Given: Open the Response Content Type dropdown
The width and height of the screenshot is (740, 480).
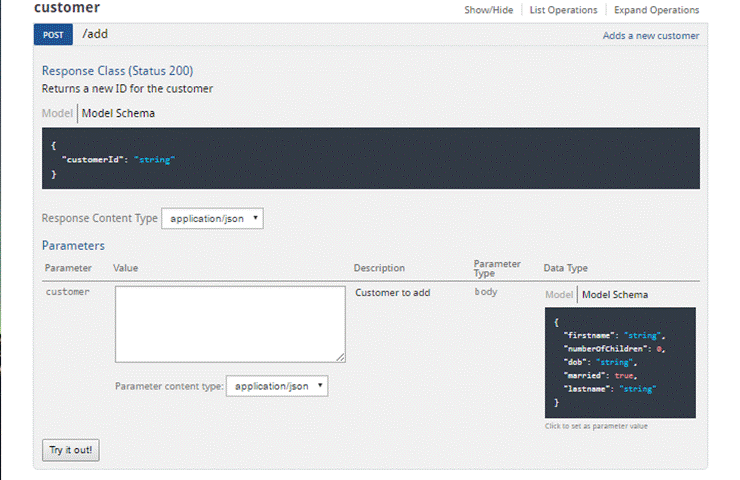Looking at the screenshot, I should (x=212, y=218).
